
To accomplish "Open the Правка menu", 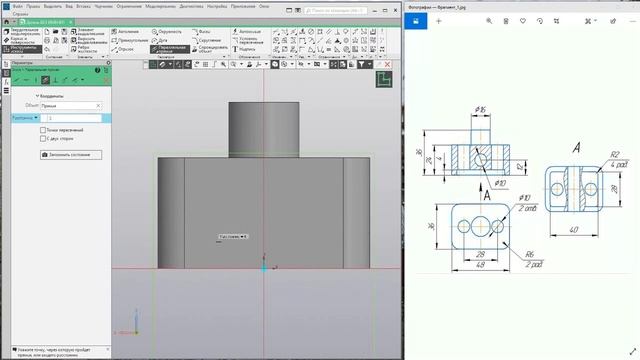I will tap(33, 7).
